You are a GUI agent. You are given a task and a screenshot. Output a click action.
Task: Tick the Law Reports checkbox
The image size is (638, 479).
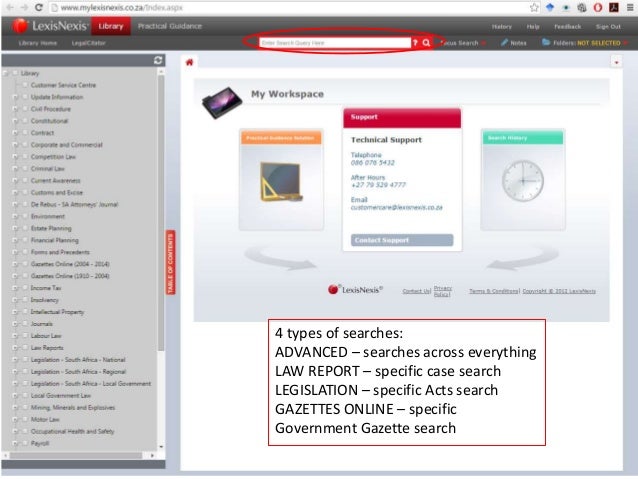click(x=25, y=348)
